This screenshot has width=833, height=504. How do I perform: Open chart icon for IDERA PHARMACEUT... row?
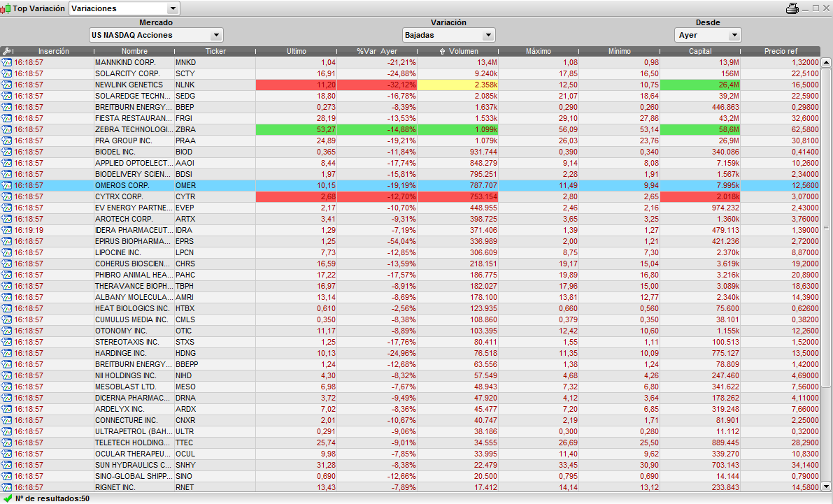(6, 230)
